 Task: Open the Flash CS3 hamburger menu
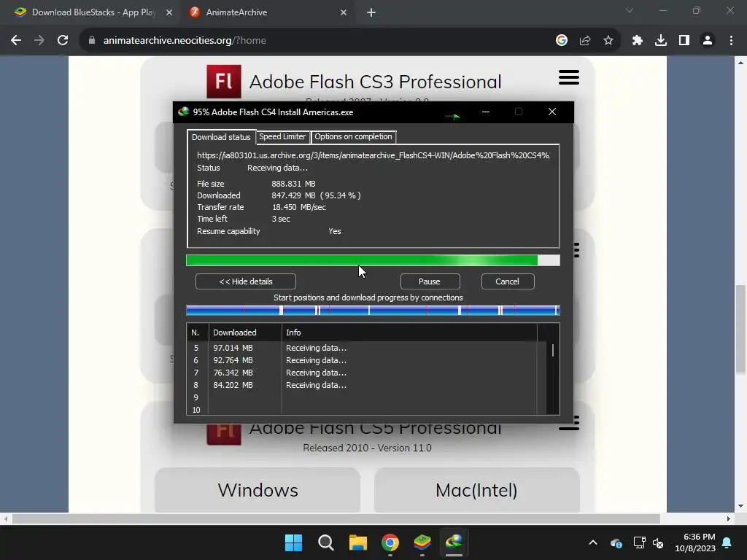[x=569, y=77]
